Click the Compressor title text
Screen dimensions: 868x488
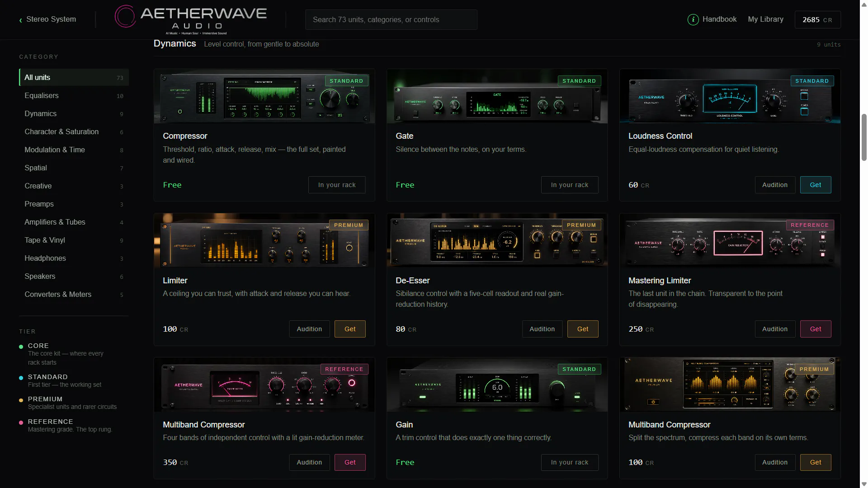(x=185, y=136)
